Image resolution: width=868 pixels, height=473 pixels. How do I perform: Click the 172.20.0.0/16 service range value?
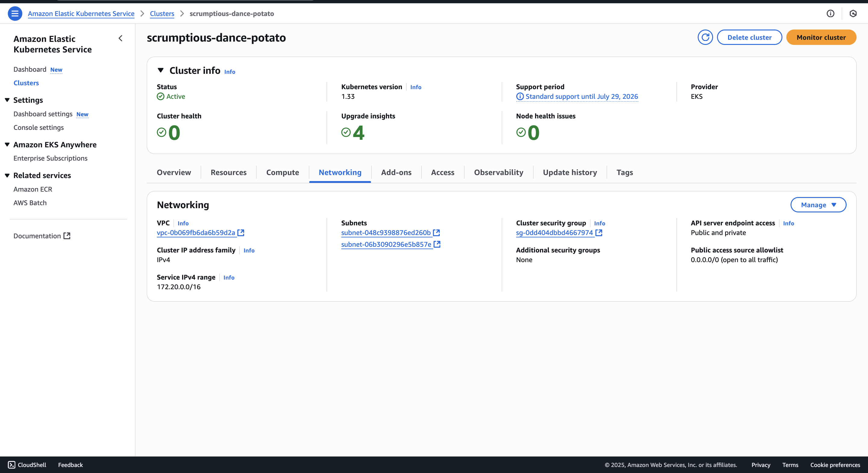coord(179,287)
